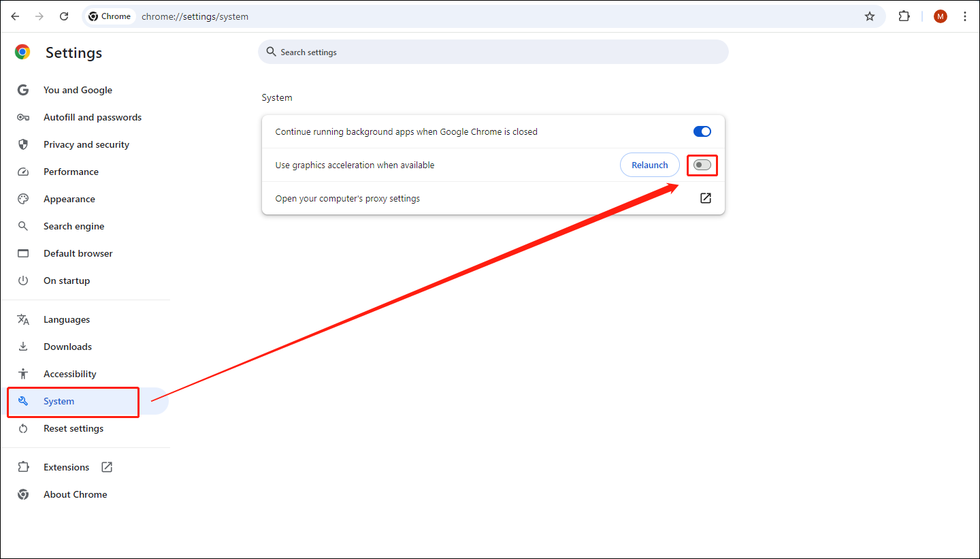
Task: Click the System section heading
Action: [277, 97]
